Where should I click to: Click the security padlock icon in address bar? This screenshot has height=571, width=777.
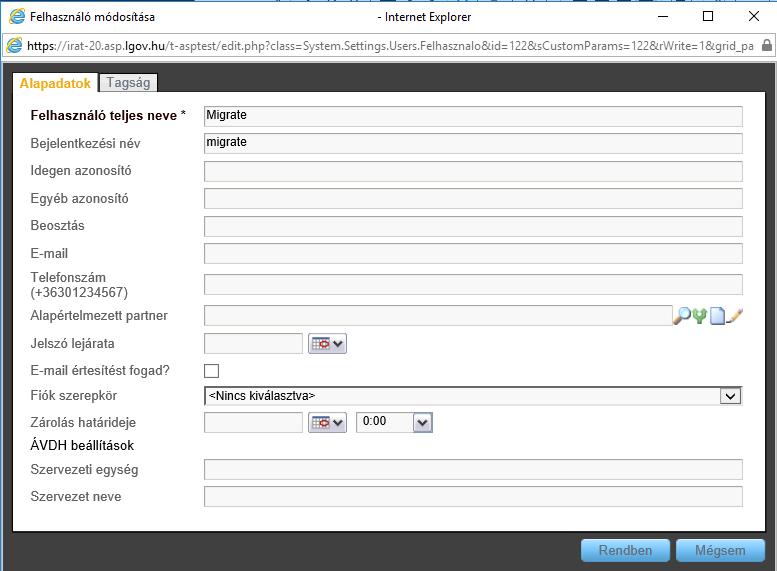pos(767,46)
